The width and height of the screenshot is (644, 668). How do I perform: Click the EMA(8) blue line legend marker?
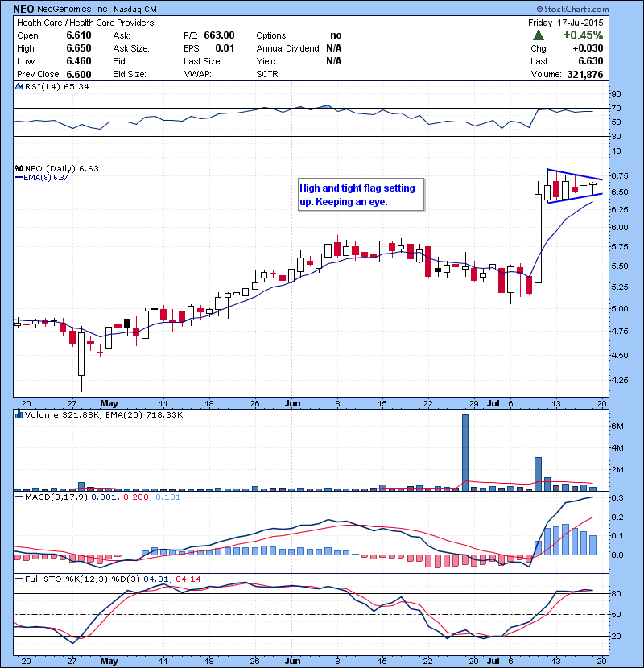pos(19,178)
